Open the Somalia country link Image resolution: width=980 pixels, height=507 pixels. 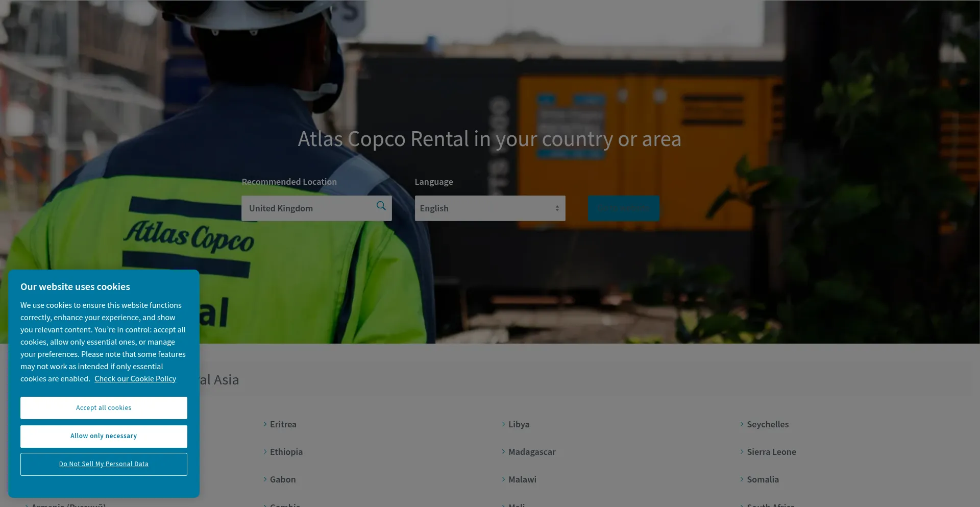pyautogui.click(x=763, y=479)
